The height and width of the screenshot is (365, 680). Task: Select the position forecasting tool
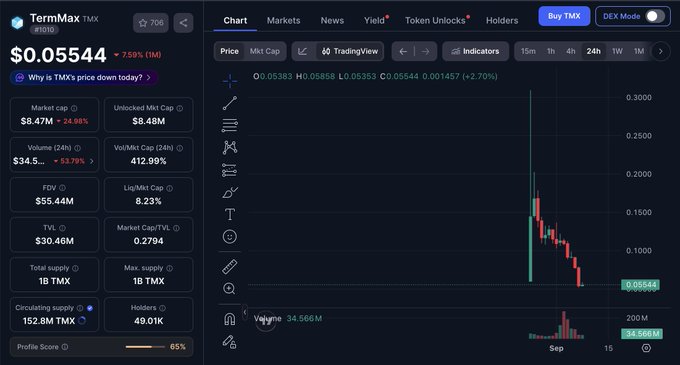pos(230,170)
